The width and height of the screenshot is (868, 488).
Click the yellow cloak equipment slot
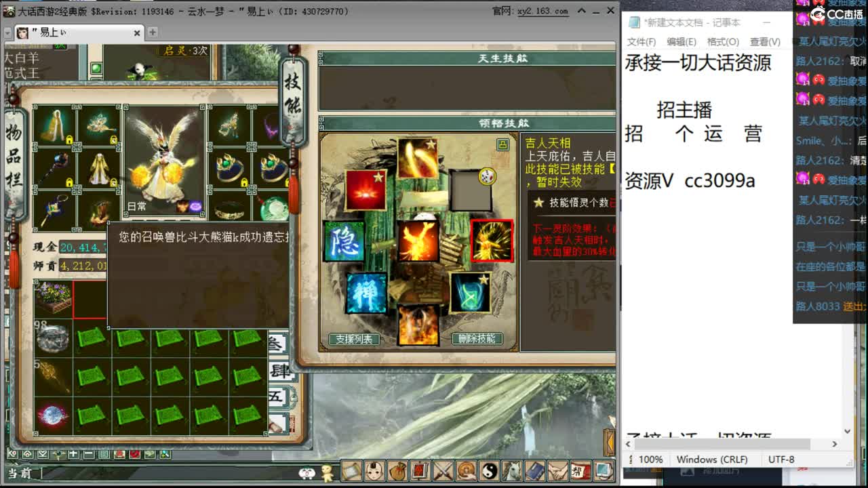pyautogui.click(x=54, y=125)
